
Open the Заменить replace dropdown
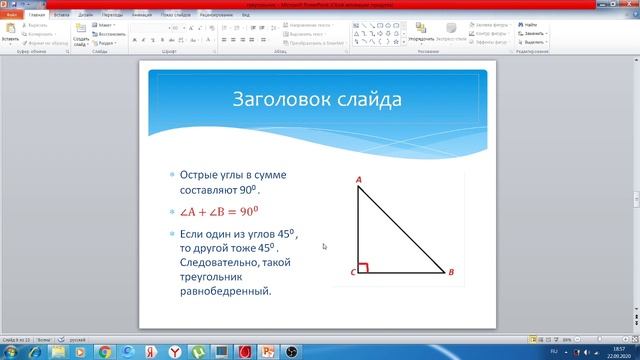(533, 33)
